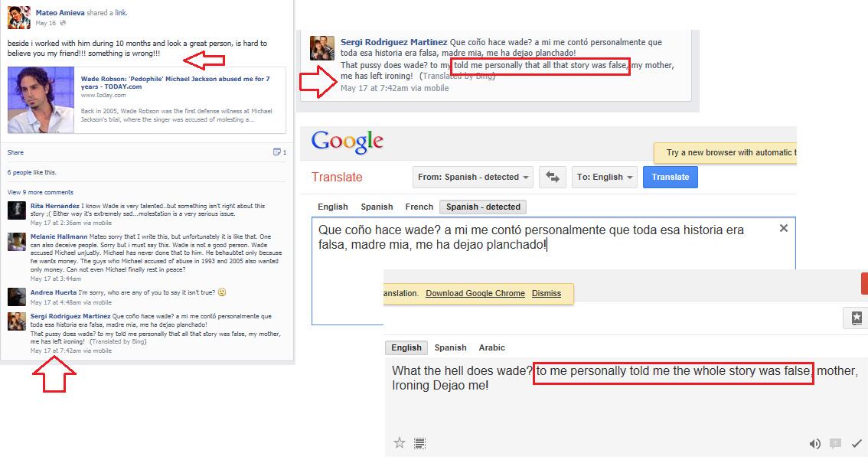868x463 pixels.
Task: Open Wade Robson TODAY.com article headline
Action: (175, 83)
